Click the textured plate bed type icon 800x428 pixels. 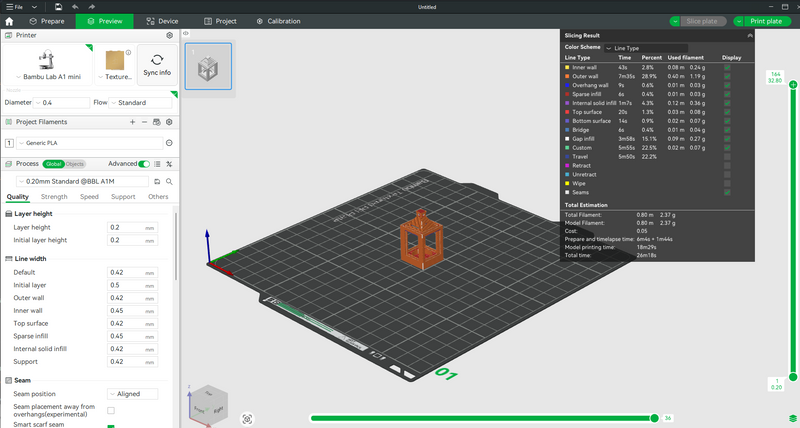pyautogui.click(x=115, y=61)
